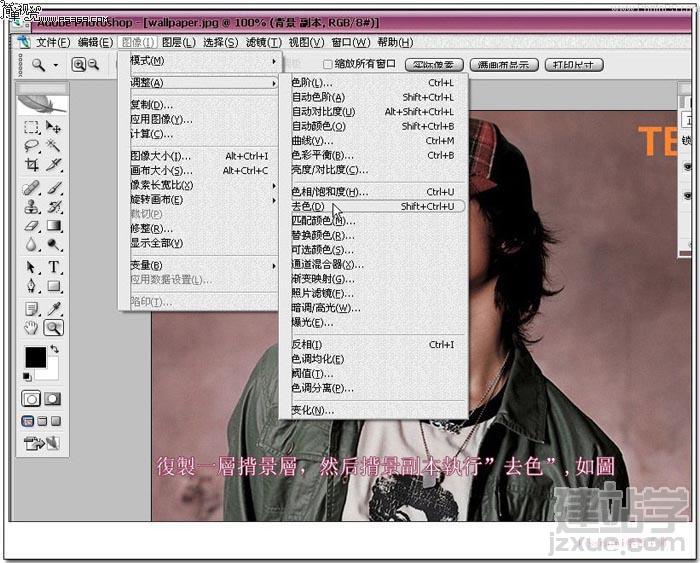Screen dimensions: 700x563
Task: Switch to Standard editing mode
Action: tap(31, 399)
